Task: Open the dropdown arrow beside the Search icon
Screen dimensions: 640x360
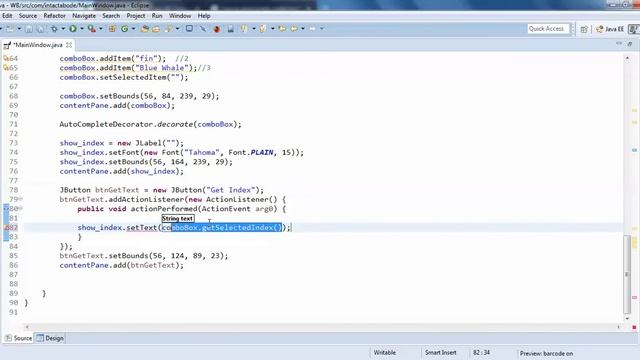Action: pos(177,29)
